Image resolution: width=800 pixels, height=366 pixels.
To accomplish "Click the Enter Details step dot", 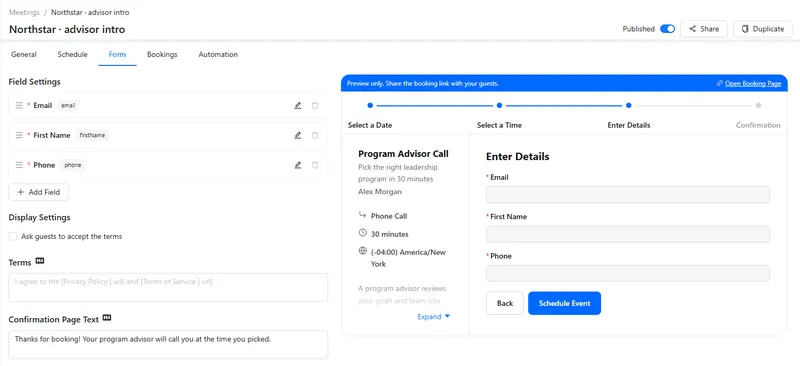I will (629, 106).
